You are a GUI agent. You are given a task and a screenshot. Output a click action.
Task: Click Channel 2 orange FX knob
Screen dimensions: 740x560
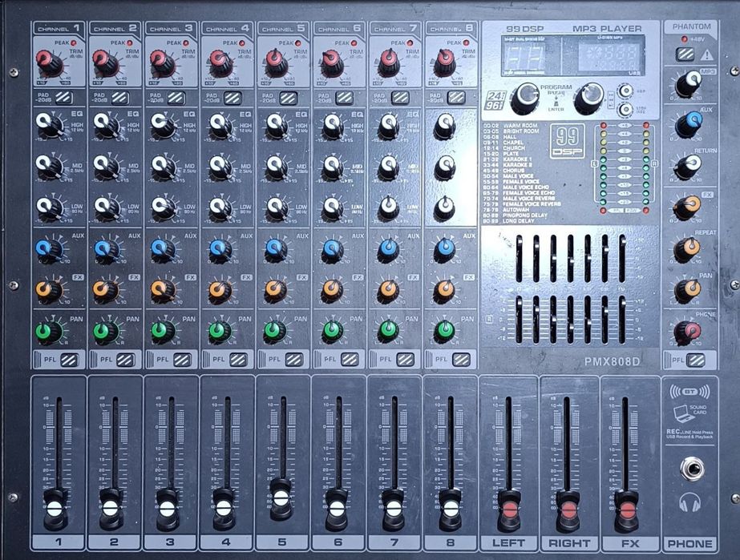(x=106, y=291)
